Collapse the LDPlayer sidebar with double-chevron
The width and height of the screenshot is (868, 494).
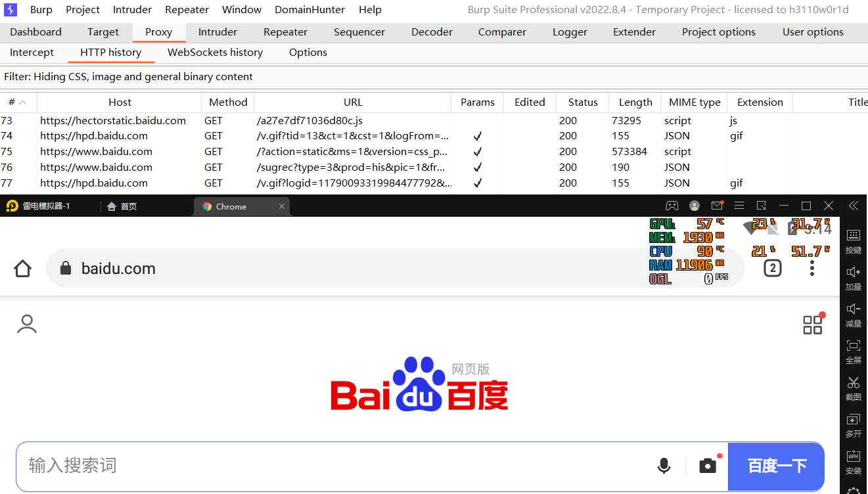854,206
